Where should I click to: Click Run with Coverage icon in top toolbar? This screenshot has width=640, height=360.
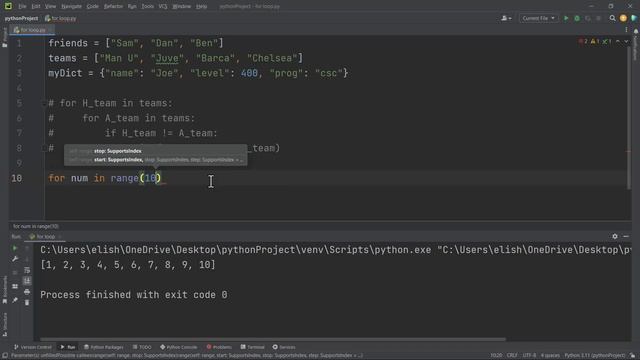[588, 18]
